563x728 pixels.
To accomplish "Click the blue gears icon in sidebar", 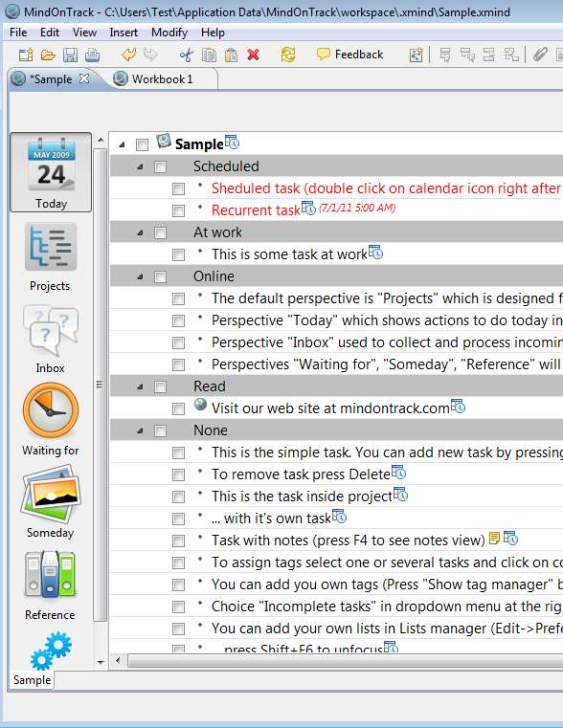I will [x=51, y=650].
